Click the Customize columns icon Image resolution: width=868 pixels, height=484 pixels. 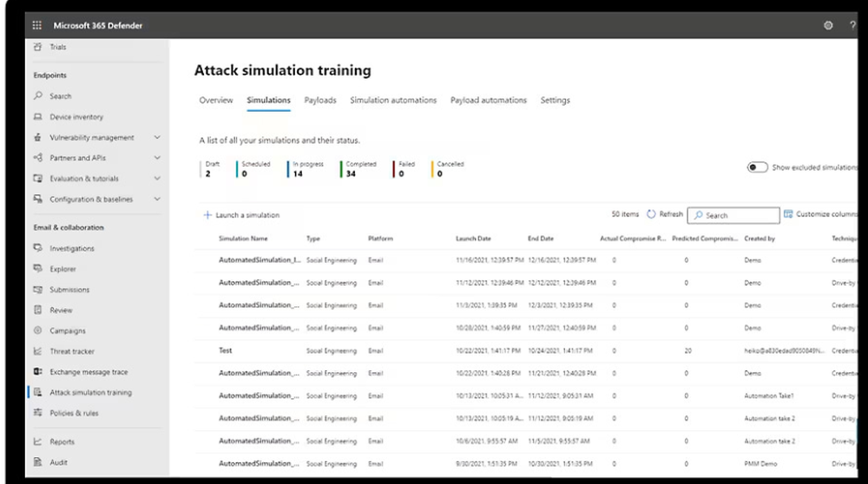coord(788,214)
